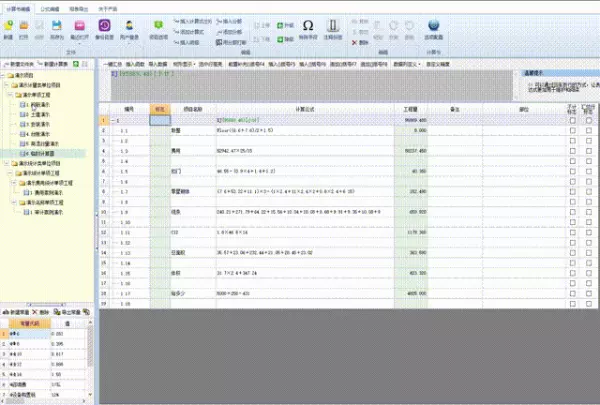The image size is (600, 405).
Task: Click the blue globe calculator icon
Action: 434,26
